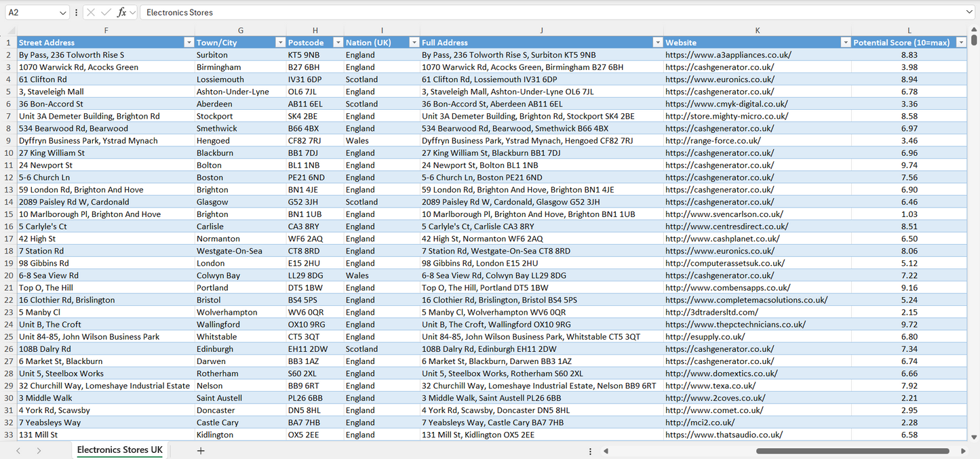
Task: Open the Potential Score column filter
Action: click(961, 42)
